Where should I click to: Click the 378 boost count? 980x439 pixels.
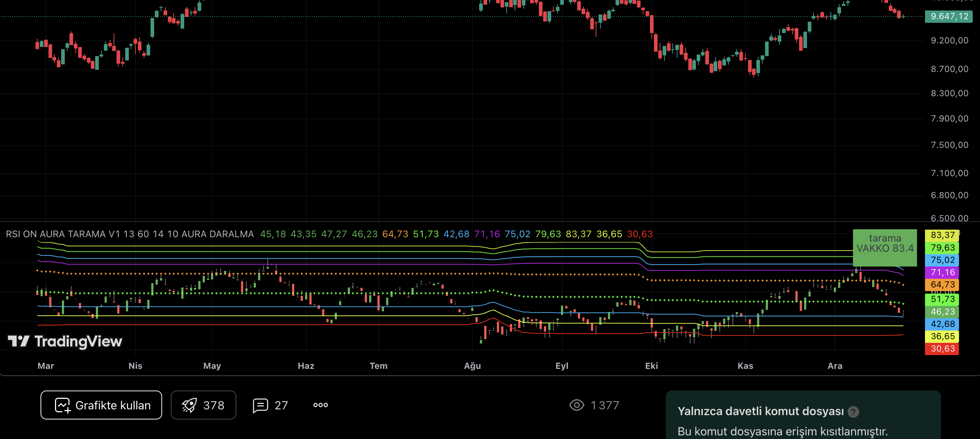point(214,405)
